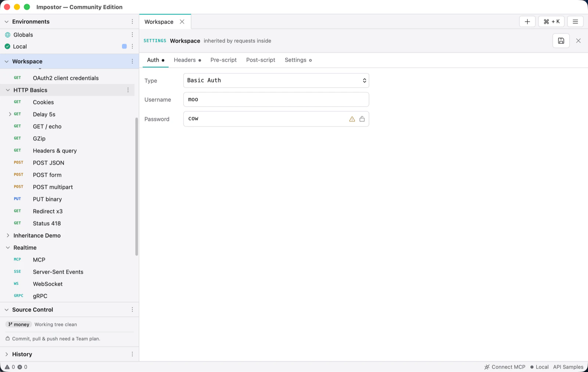
Task: Click the Password input field
Action: [x=276, y=119]
